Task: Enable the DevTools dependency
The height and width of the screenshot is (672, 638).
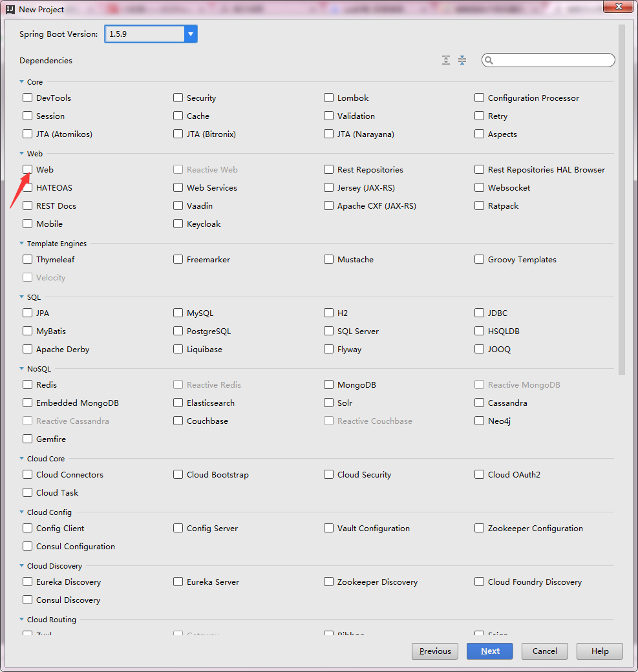Action: point(27,98)
